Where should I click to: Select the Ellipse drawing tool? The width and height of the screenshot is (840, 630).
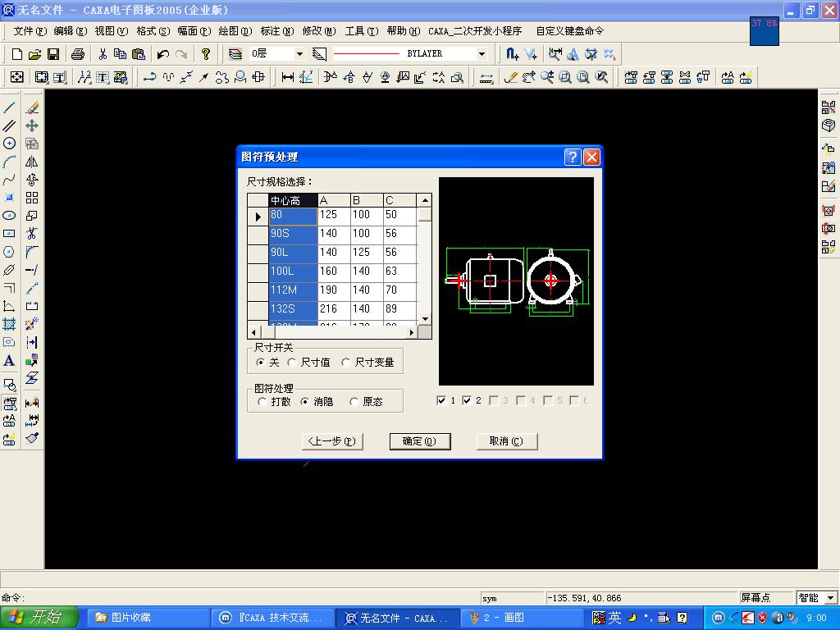[9, 216]
